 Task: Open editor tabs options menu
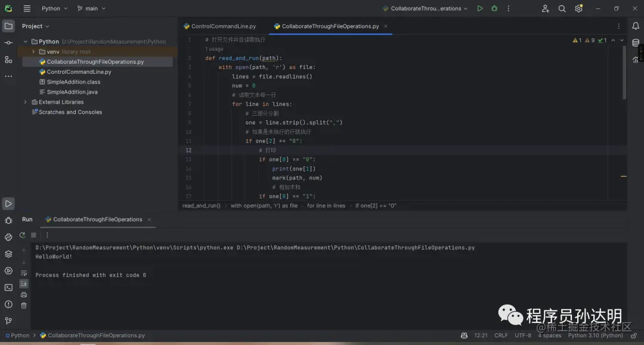618,26
